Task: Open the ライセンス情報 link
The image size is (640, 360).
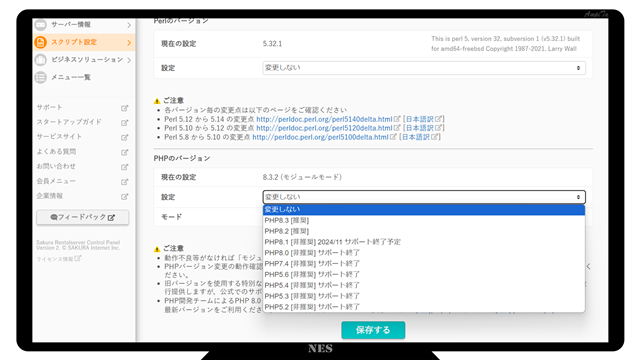Action: point(59,259)
